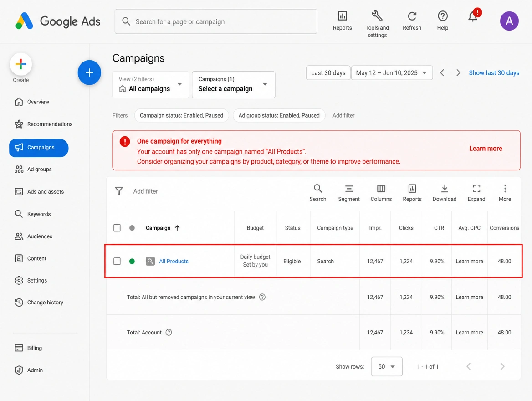Click the Google Ads logo
Screen dimensions: 532x401
tap(58, 21)
